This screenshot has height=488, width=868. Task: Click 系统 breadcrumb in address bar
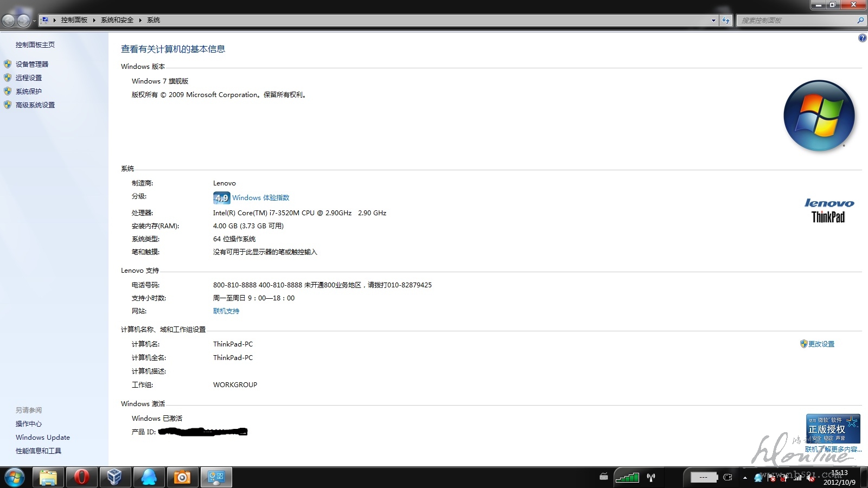click(154, 20)
